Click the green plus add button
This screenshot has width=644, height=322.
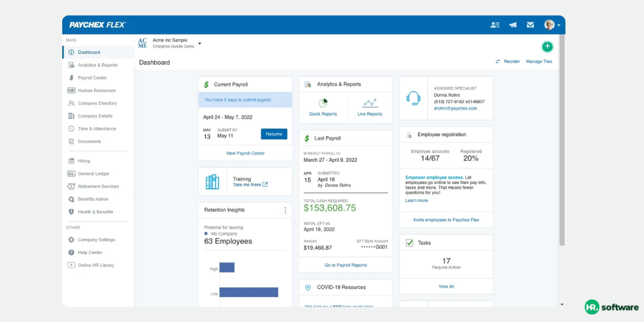(x=547, y=47)
